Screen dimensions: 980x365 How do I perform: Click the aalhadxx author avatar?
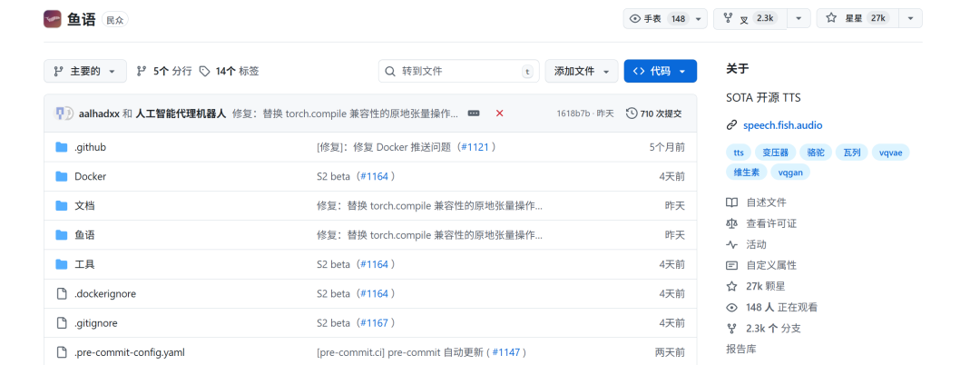[x=64, y=113]
